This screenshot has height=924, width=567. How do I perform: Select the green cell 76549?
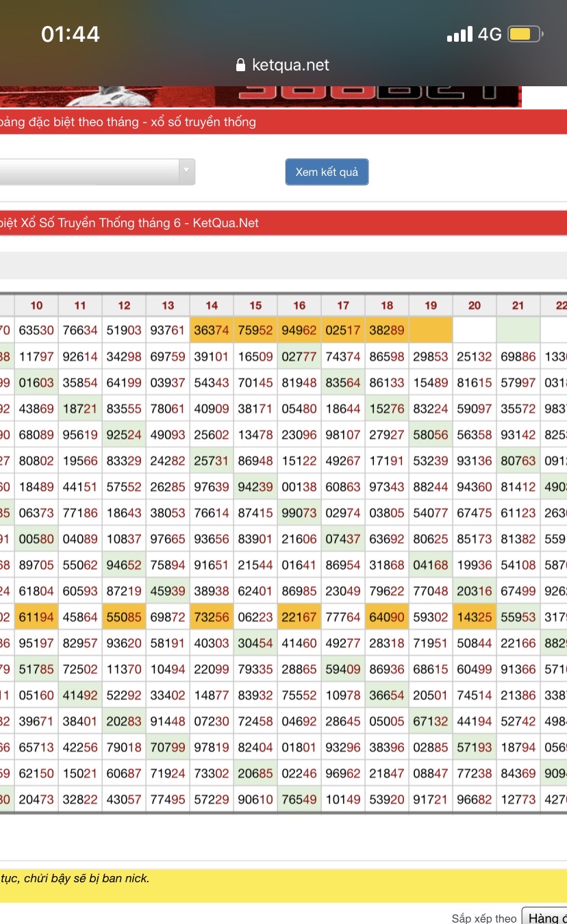[x=299, y=799]
